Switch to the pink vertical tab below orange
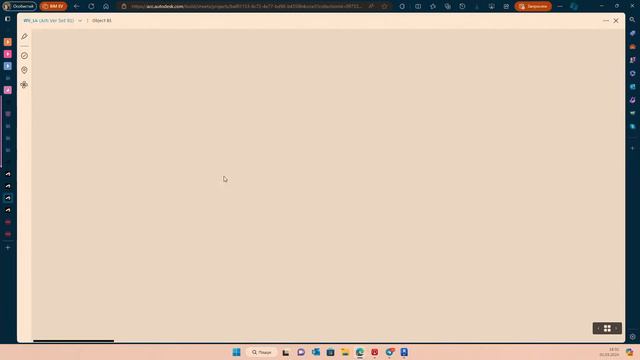640x360 pixels. click(x=8, y=54)
